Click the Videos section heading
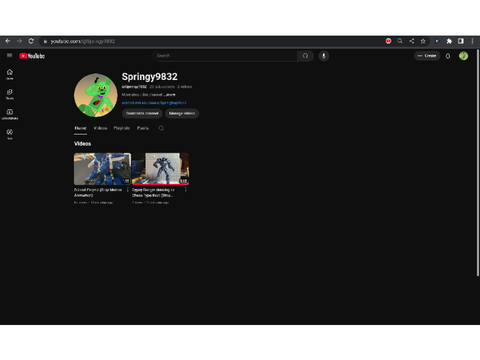This screenshot has width=480, height=360. (x=82, y=144)
